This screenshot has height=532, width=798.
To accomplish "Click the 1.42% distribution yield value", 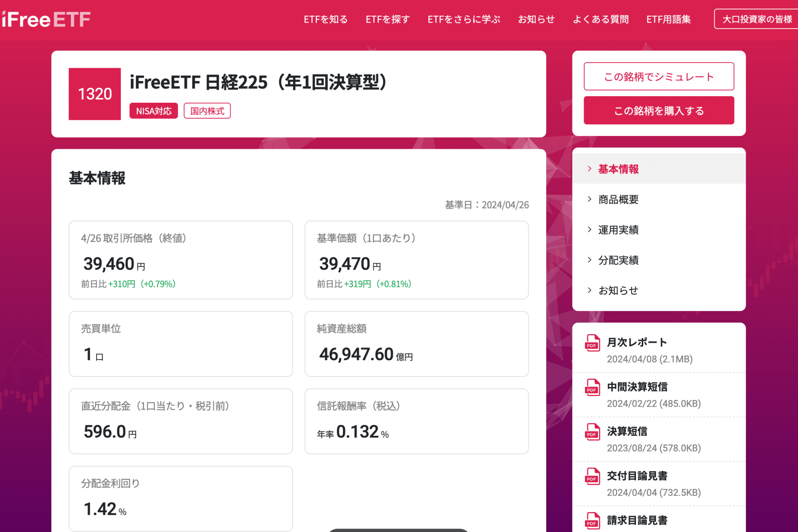I will pos(105,509).
